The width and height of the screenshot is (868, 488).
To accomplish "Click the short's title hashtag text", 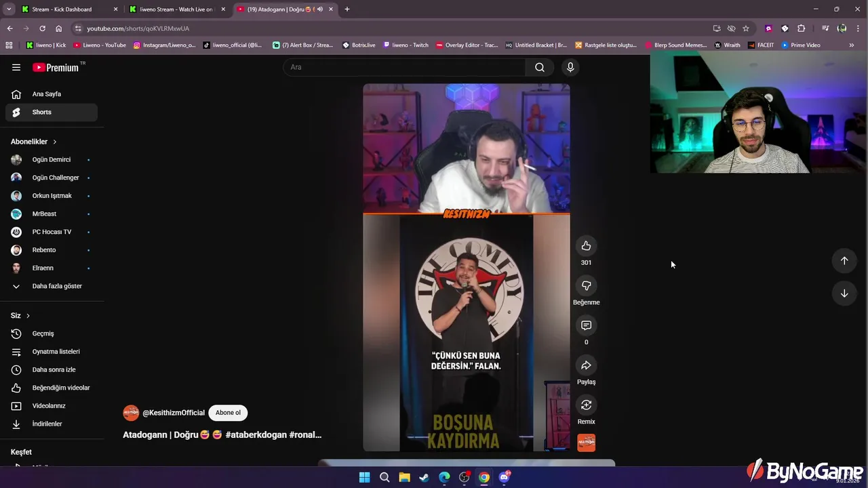I will click(222, 434).
